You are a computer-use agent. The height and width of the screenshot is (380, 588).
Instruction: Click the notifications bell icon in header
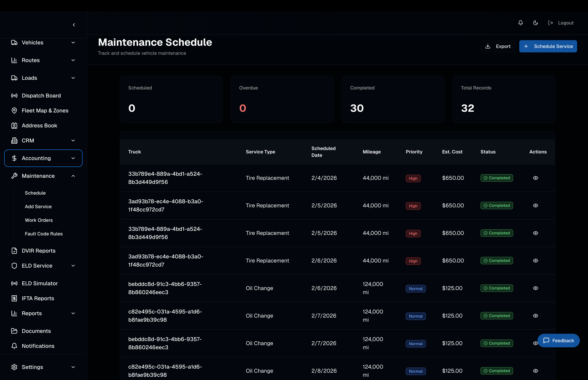point(520,23)
